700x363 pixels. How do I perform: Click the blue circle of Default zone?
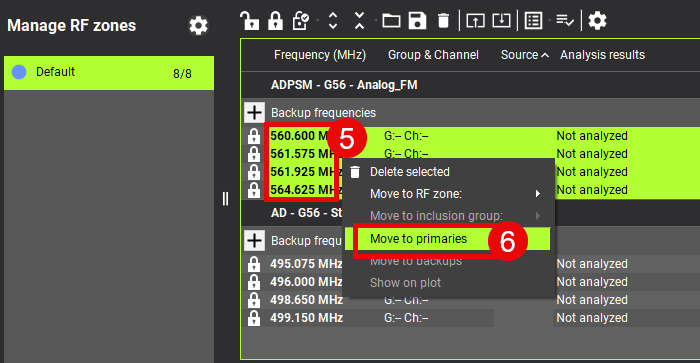pos(19,72)
